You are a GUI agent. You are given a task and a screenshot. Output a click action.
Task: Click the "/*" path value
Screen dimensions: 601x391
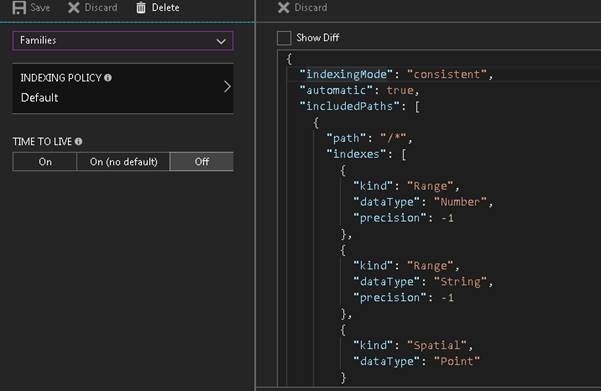(x=393, y=138)
